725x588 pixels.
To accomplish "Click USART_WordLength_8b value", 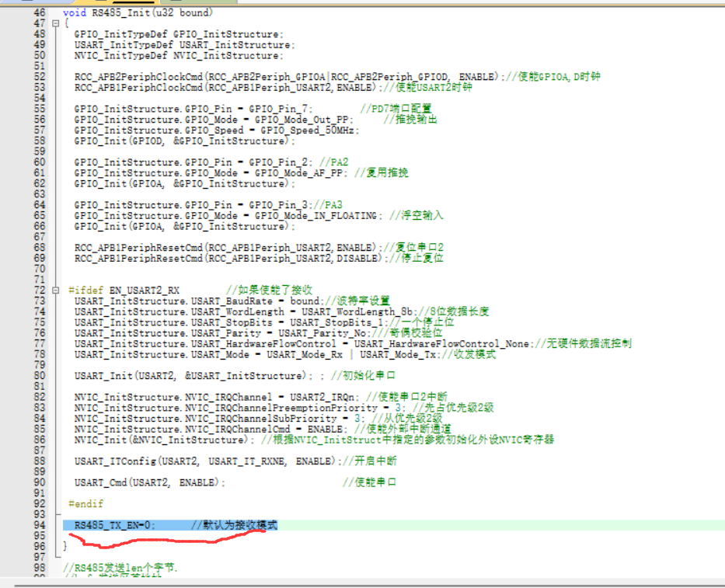I will 357,311.
